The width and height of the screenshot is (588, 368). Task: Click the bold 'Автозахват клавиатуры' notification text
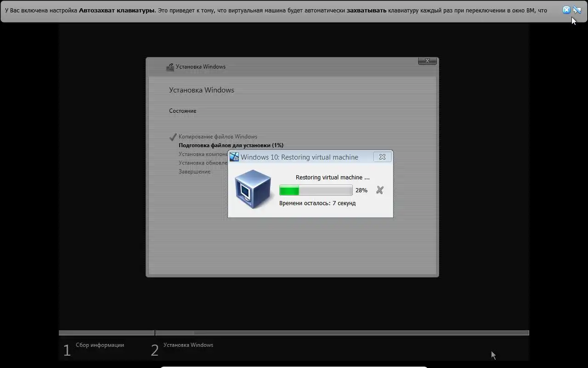117,10
